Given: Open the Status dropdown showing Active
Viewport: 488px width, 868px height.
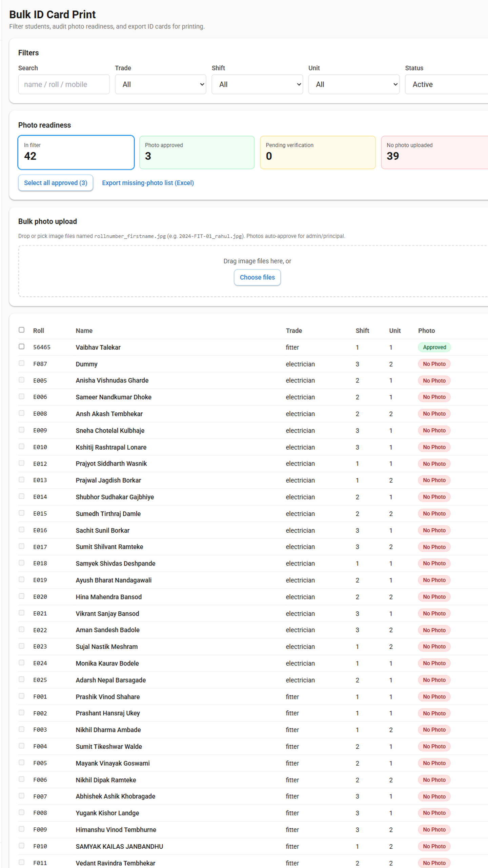Looking at the screenshot, I should (447, 84).
